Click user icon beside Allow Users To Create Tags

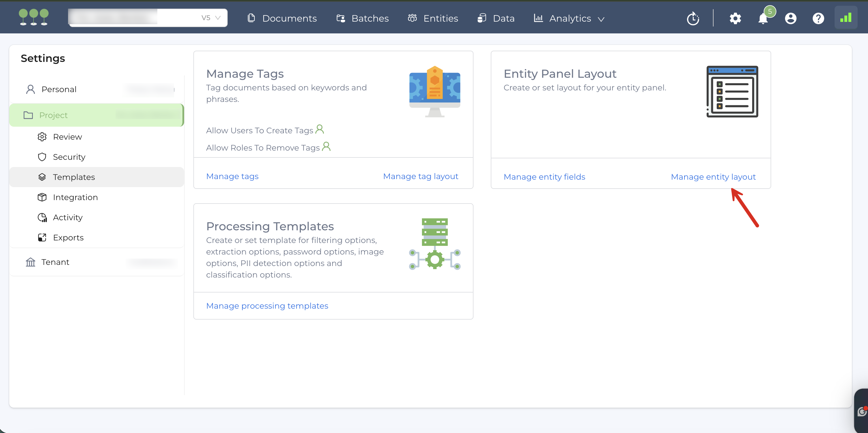coord(319,129)
